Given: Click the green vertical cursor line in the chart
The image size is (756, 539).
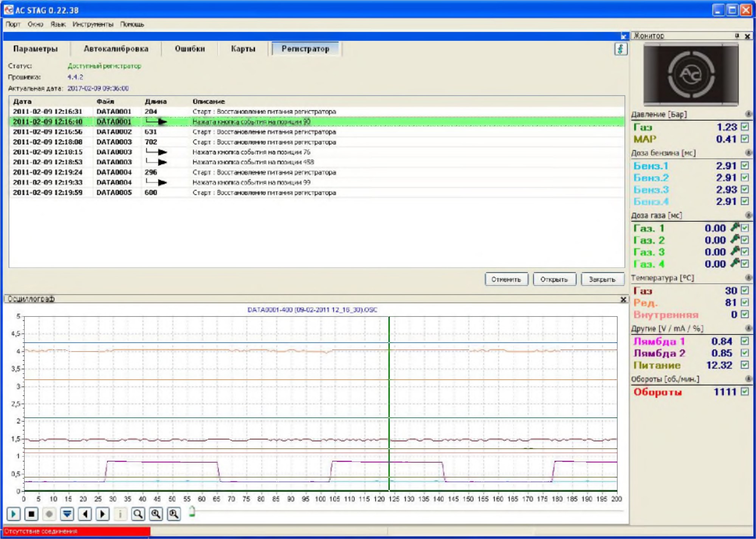Looking at the screenshot, I should pos(389,404).
